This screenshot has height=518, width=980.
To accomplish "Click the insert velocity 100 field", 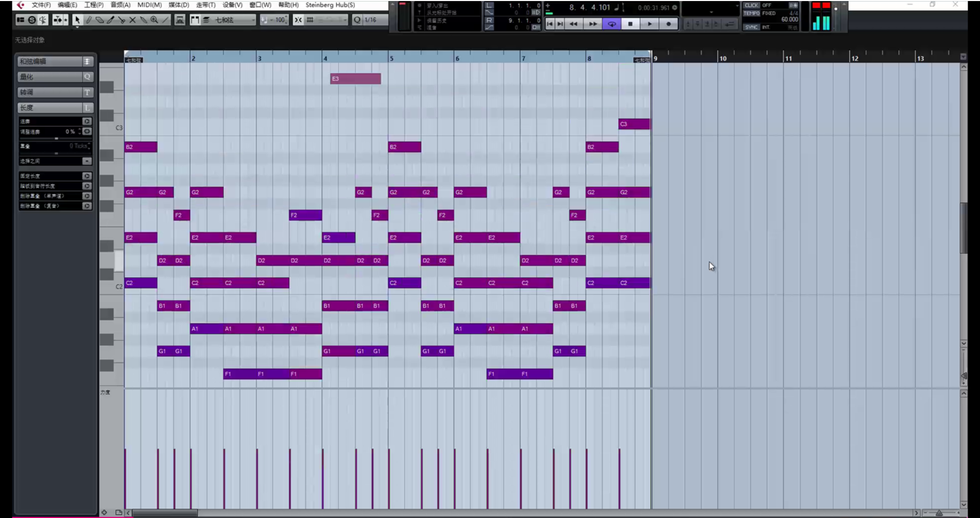I will 280,20.
